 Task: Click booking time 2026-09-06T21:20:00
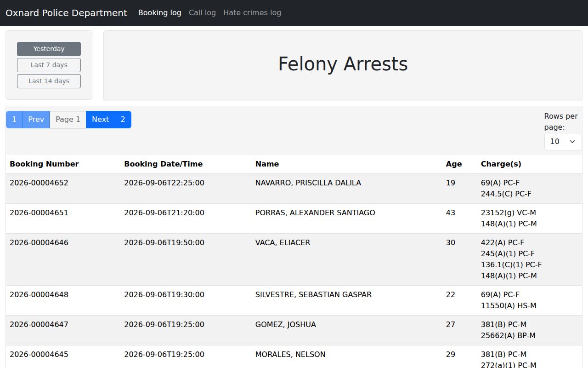pyautogui.click(x=164, y=213)
